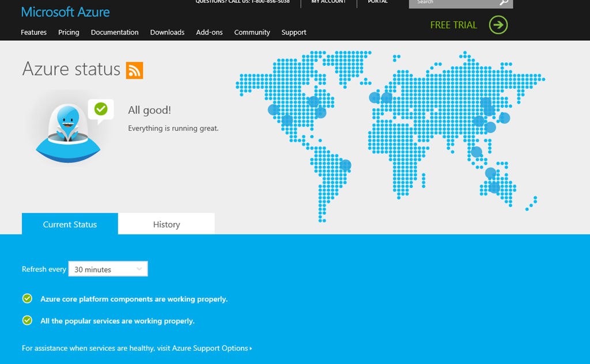
Task: Click 'Azure core platform components are working properly.'
Action: pos(134,299)
